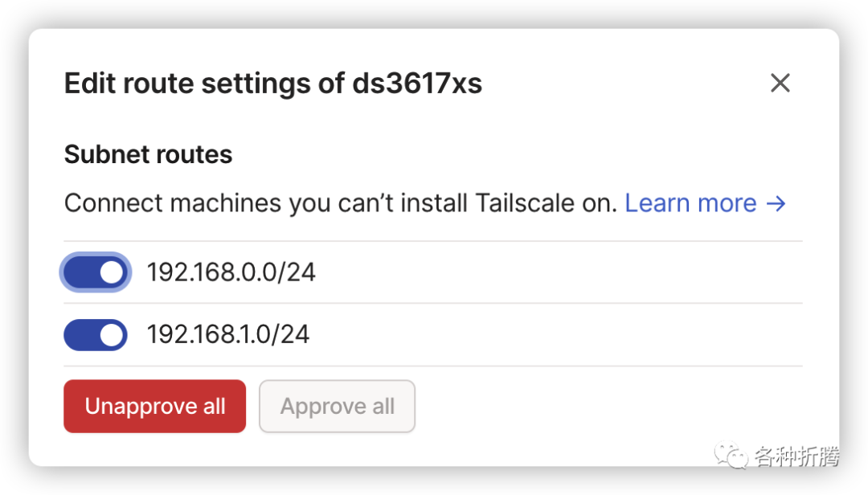Screen dimensions: 868x495
Task: Click the red Unapprove all button
Action: 154,406
